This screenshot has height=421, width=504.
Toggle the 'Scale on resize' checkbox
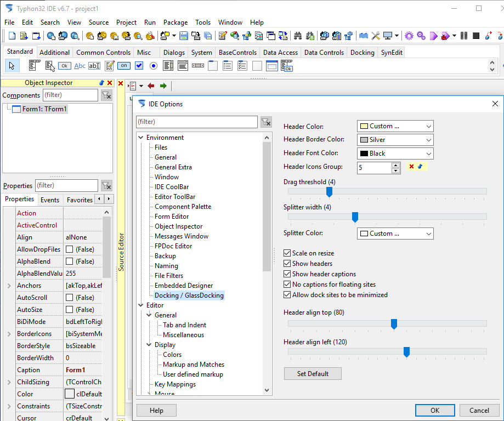[x=287, y=253]
